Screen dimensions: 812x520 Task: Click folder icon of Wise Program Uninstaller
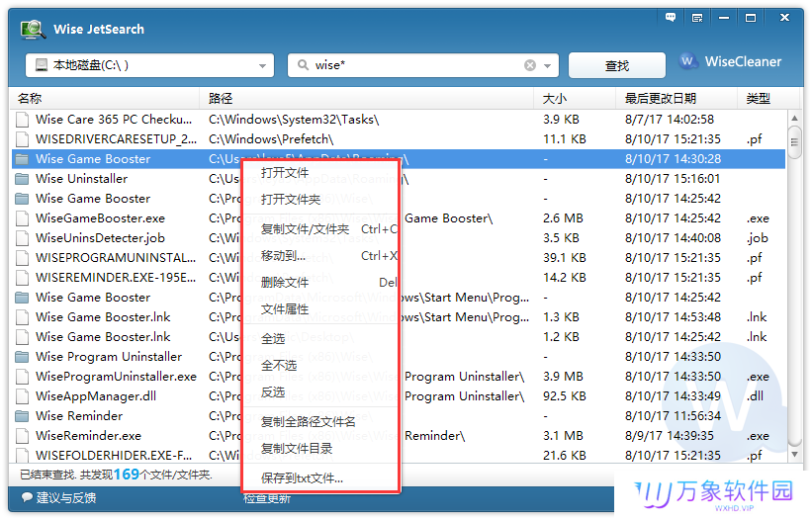22,357
